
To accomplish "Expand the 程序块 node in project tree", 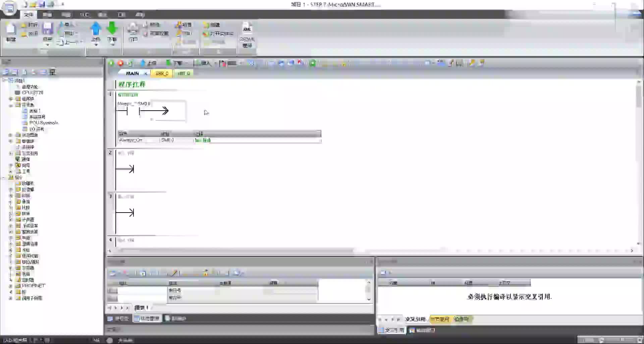I will [11, 99].
